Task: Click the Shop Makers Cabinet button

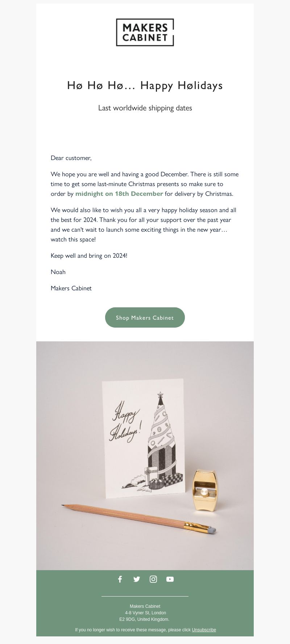Action: pyautogui.click(x=145, y=317)
